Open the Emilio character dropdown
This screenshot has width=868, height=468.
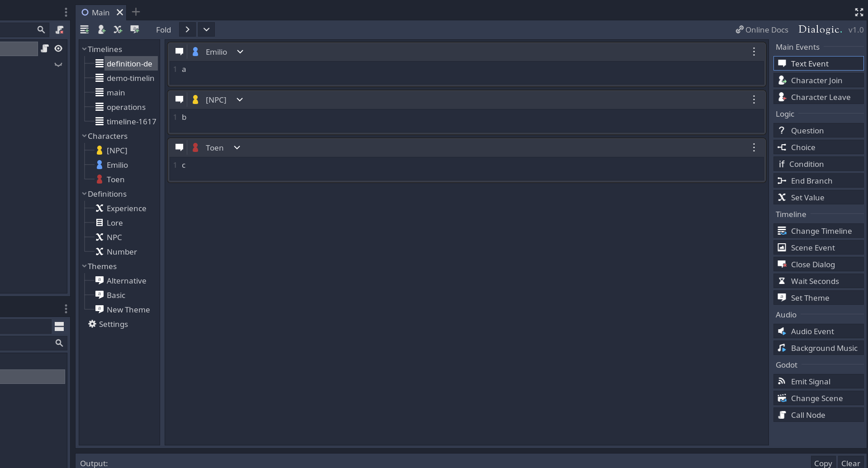pos(240,52)
